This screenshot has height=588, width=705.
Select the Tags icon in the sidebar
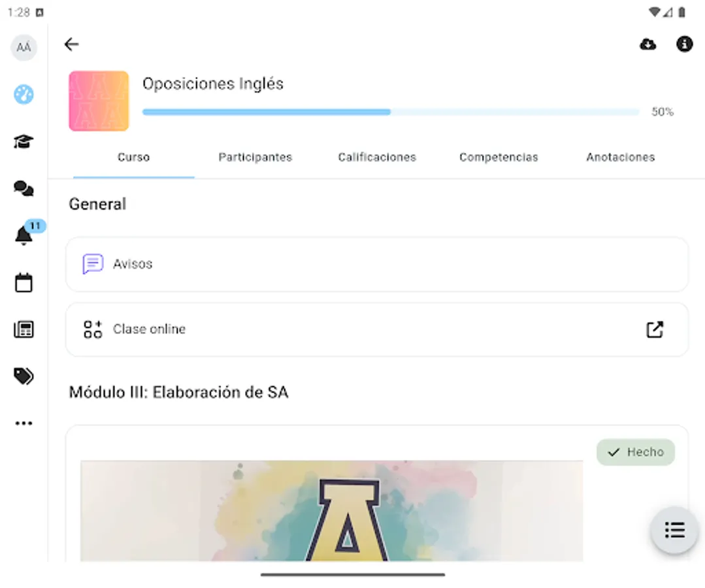click(24, 376)
